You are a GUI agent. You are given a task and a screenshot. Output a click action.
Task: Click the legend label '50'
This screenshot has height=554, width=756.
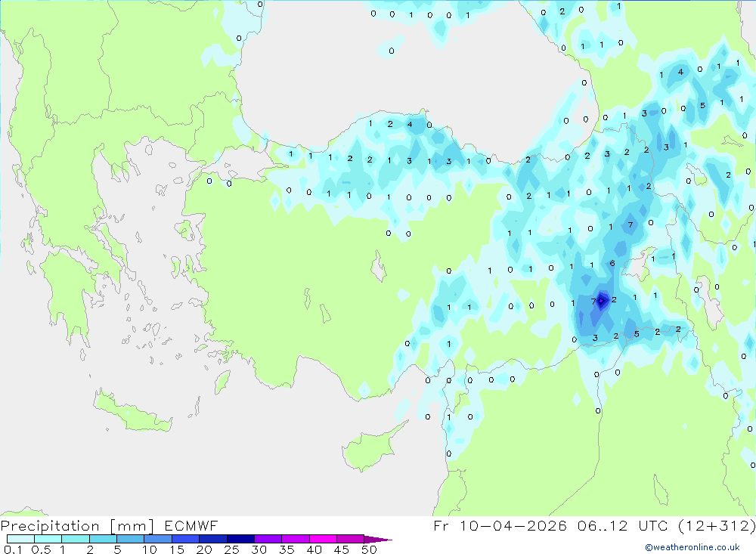tap(370, 549)
